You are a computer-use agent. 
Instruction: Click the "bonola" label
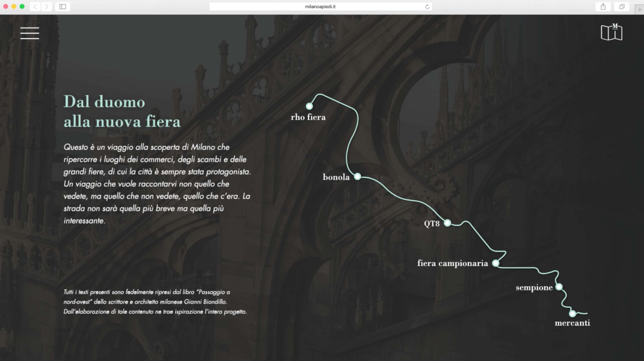click(x=336, y=177)
